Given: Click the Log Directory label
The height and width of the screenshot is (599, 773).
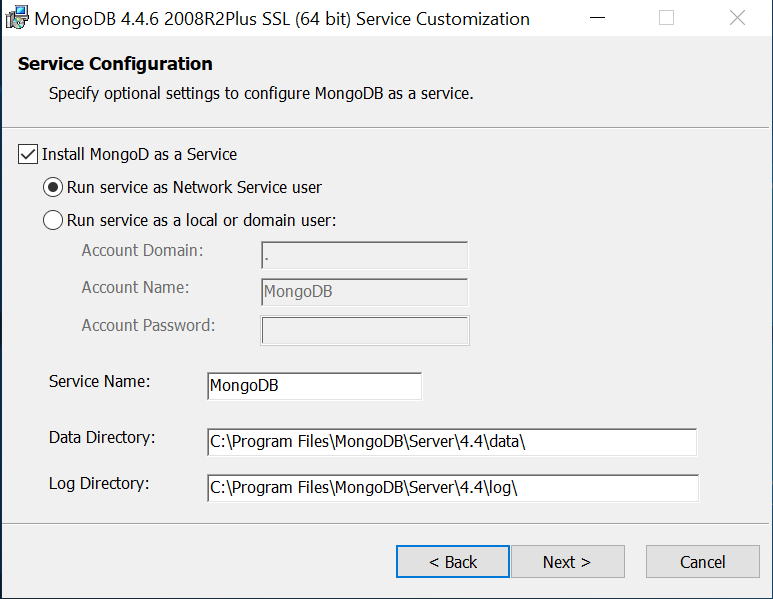Looking at the screenshot, I should 99,483.
